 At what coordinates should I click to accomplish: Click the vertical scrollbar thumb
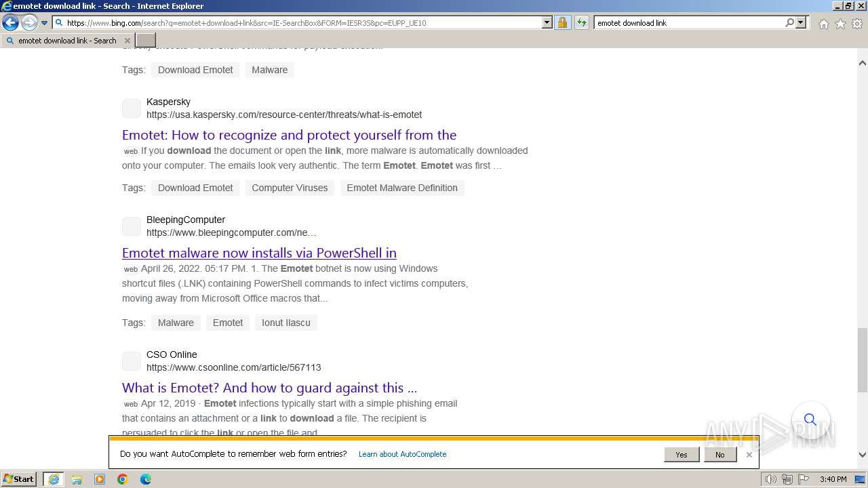[x=863, y=360]
